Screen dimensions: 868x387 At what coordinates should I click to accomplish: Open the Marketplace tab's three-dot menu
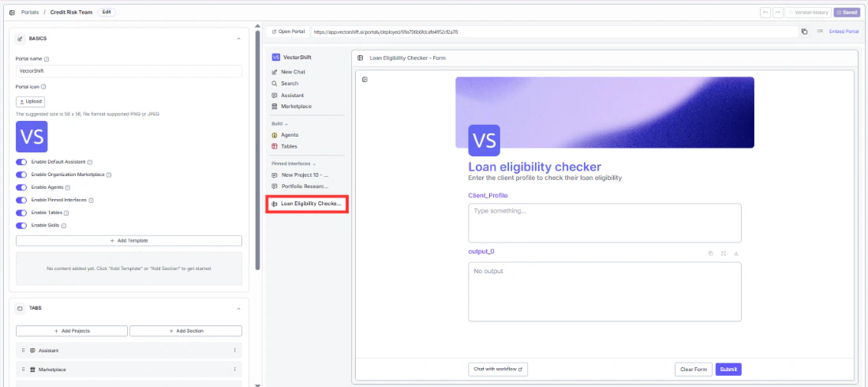[x=234, y=370]
